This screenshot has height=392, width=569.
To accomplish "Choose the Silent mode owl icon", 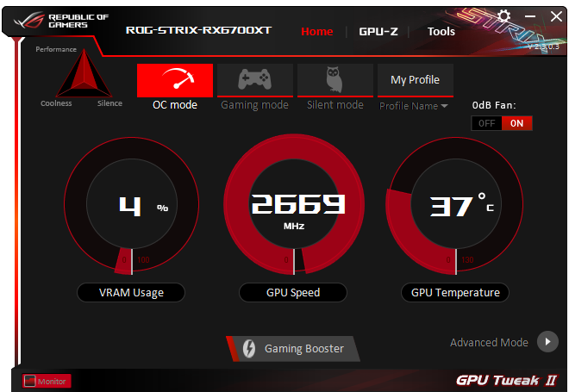I will [x=335, y=80].
